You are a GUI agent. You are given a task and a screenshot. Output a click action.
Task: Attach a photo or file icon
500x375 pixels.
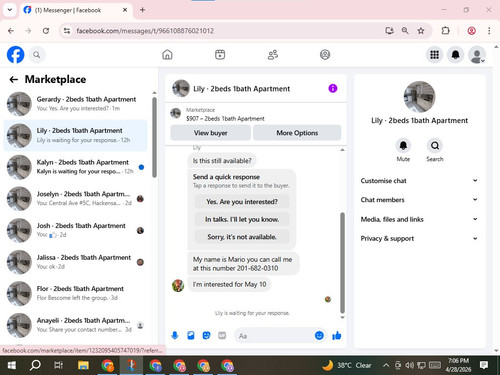pos(191,335)
